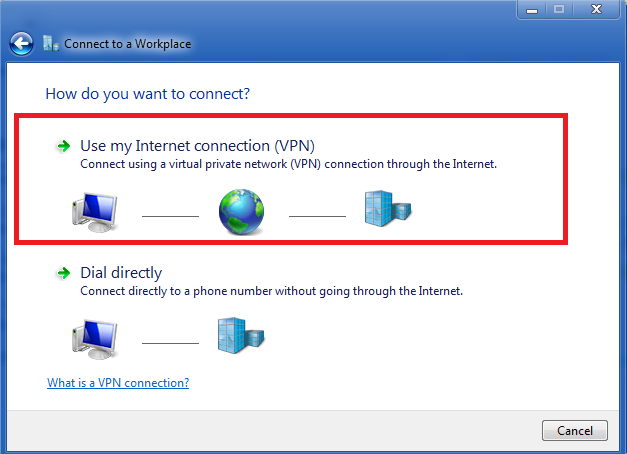The width and height of the screenshot is (627, 454).
Task: Click green arrow beside Use my Internet connection
Action: [63, 146]
